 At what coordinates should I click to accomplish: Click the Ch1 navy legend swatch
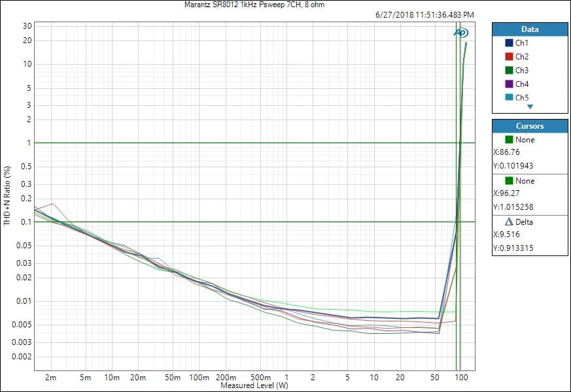coord(509,42)
